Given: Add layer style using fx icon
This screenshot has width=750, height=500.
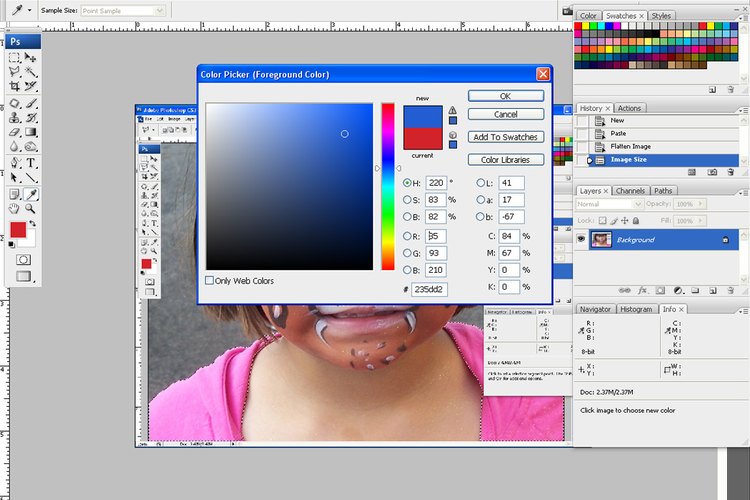Looking at the screenshot, I should (642, 290).
